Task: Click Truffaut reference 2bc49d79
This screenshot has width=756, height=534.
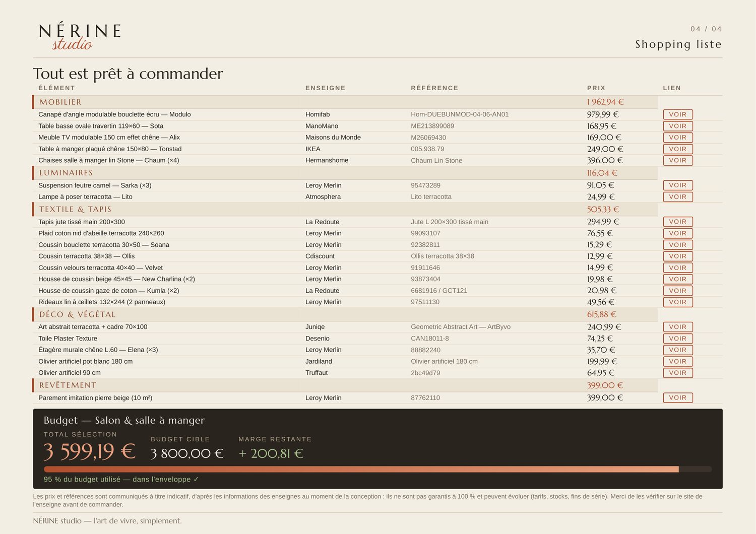Action: point(425,373)
